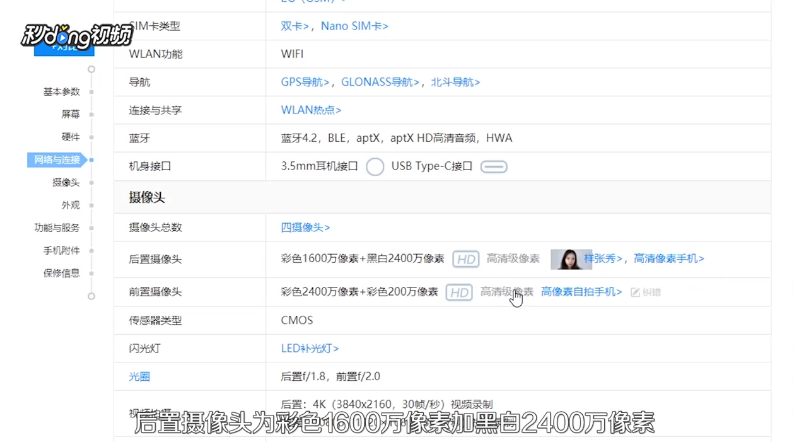Open 保修信息 sidebar item

tap(61, 273)
